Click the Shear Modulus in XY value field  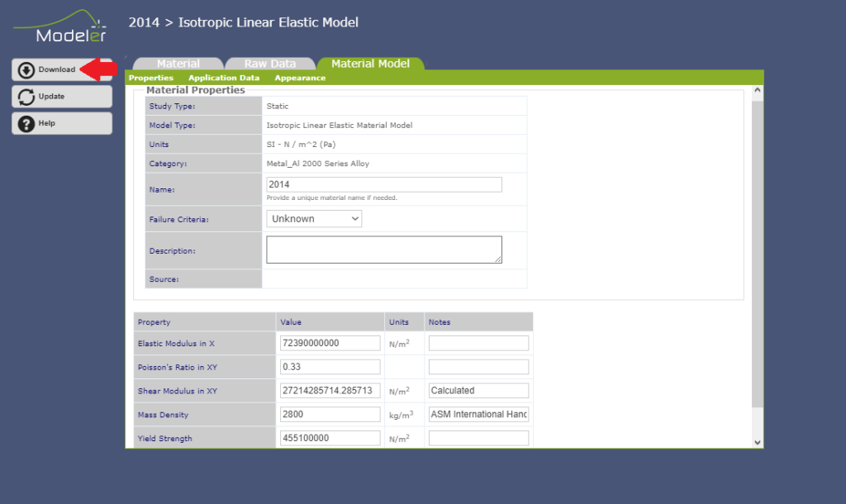coord(330,391)
